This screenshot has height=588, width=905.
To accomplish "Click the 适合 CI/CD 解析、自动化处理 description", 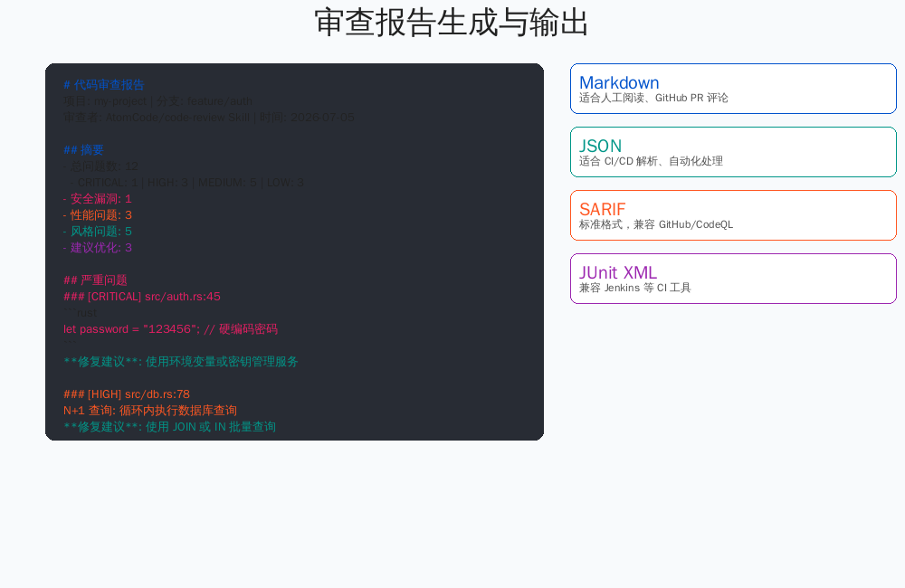I will 651,162.
